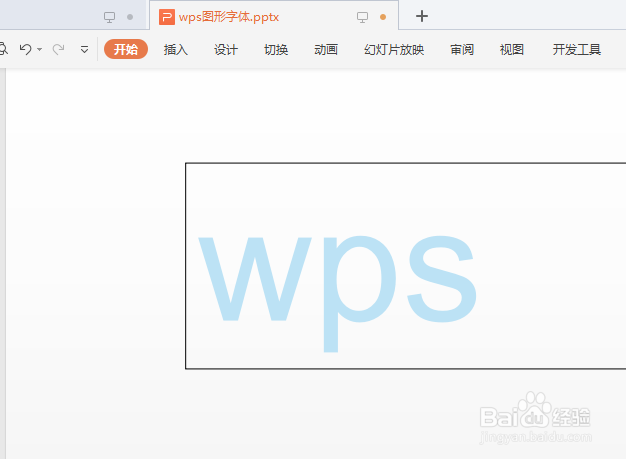Switch to the 审阅 ribbon tab
Viewport: 626px width, 459px height.
tap(462, 49)
